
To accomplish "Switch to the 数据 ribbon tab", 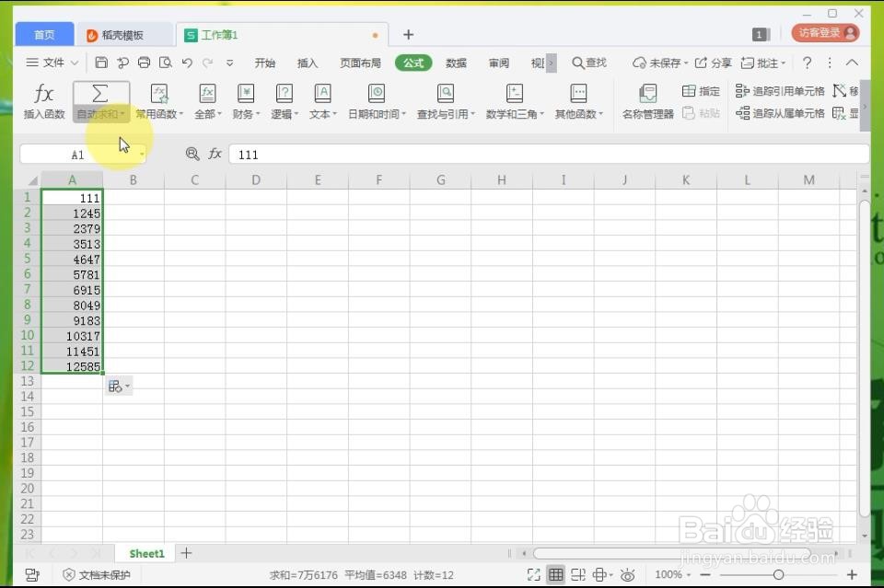I will coord(455,63).
